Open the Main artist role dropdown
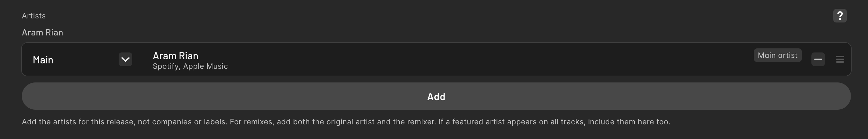 pos(82,60)
